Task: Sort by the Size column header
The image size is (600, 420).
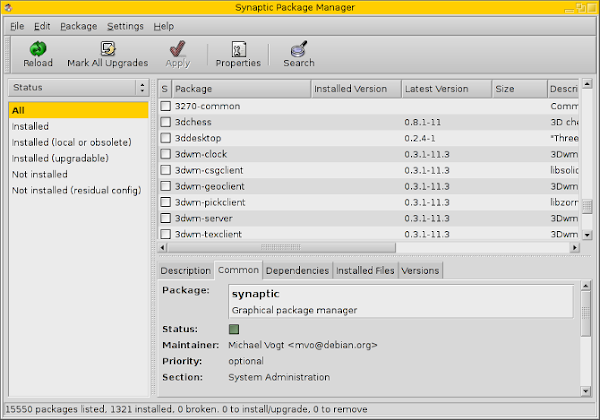Action: (x=520, y=89)
